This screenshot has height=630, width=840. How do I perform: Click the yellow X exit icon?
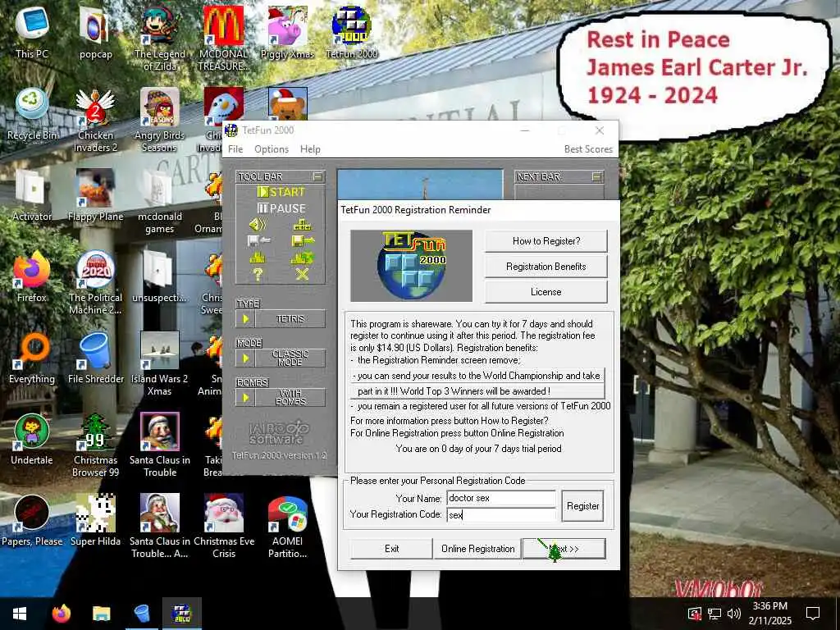[x=302, y=274]
